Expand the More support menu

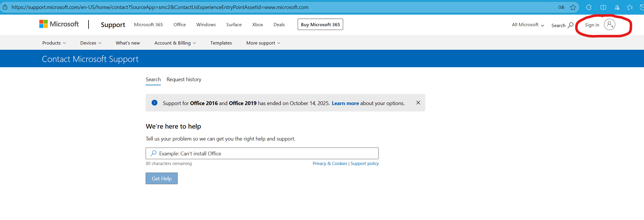click(263, 43)
